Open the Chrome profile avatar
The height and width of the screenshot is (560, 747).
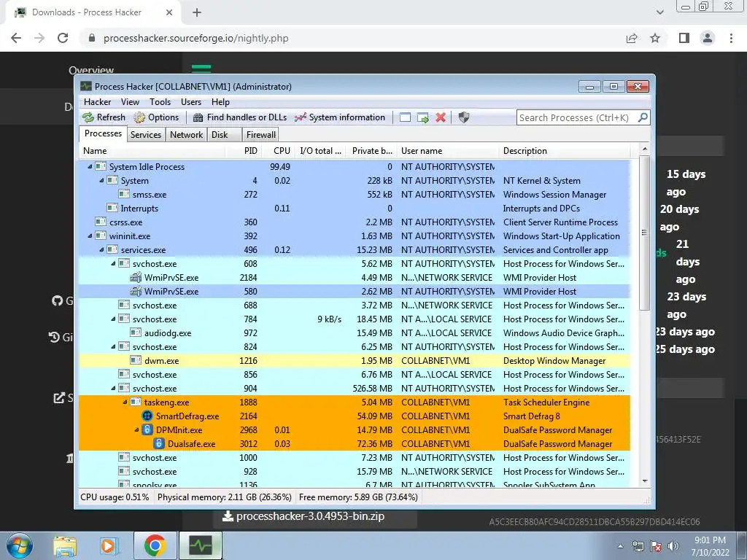[708, 38]
